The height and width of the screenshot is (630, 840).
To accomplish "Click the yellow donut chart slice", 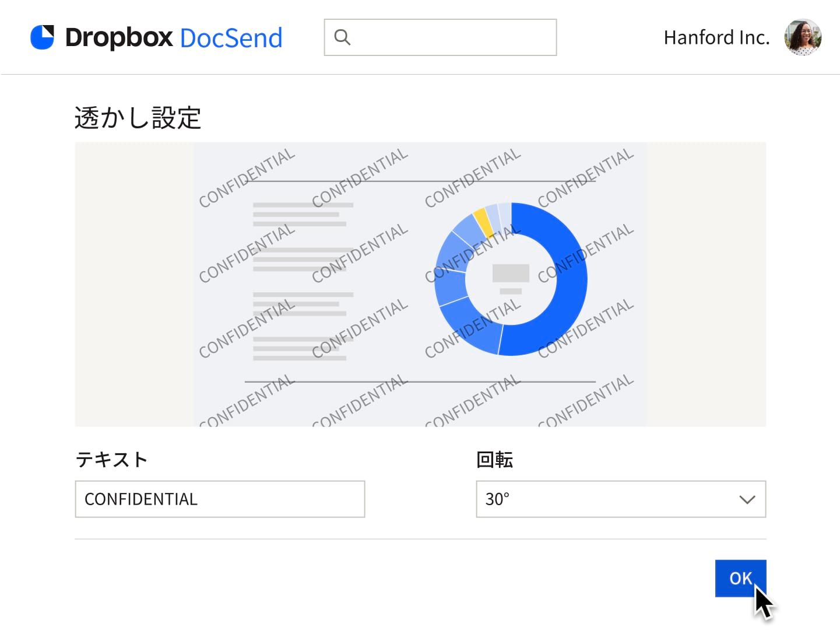I will 482,220.
